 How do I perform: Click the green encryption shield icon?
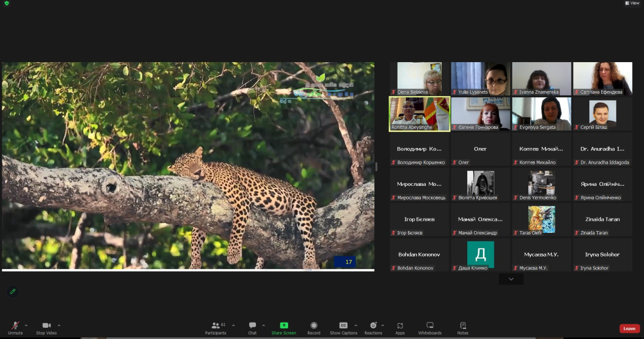tap(7, 3)
